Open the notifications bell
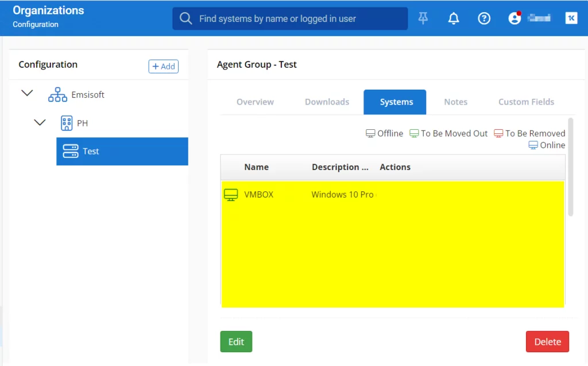This screenshot has width=588, height=366. tap(454, 18)
